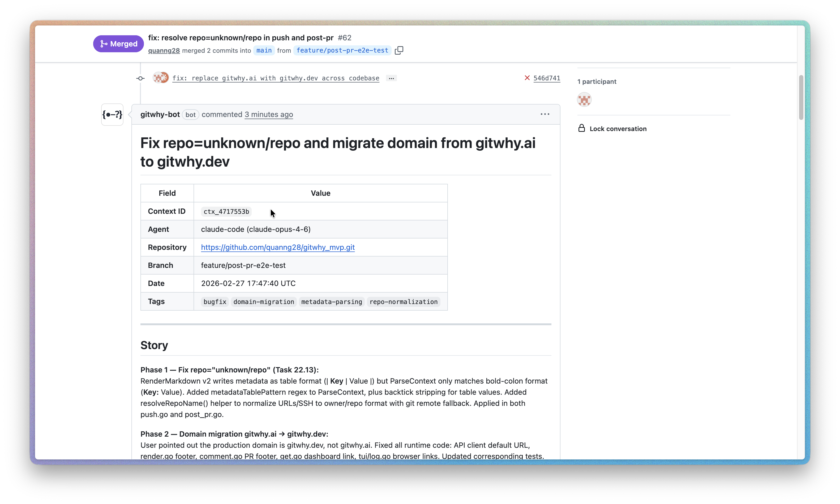Image resolution: width=840 pixels, height=504 pixels.
Task: Click the Repository field label
Action: coord(167,247)
